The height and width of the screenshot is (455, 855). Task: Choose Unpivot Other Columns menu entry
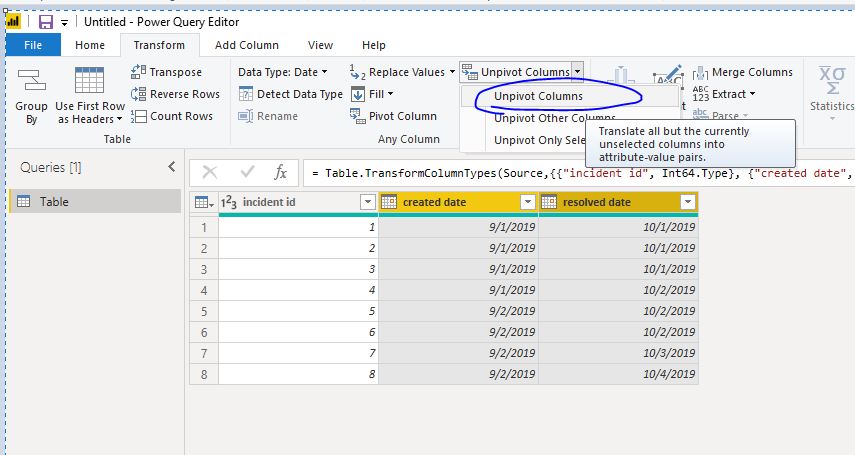pyautogui.click(x=555, y=118)
